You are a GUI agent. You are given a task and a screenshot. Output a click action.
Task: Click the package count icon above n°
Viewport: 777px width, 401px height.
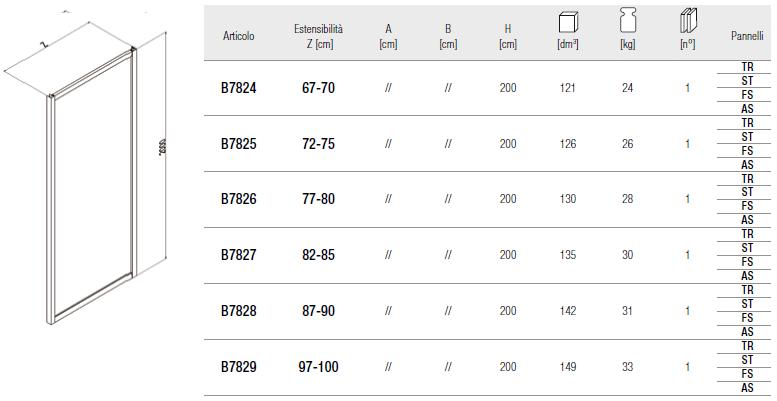tap(688, 21)
